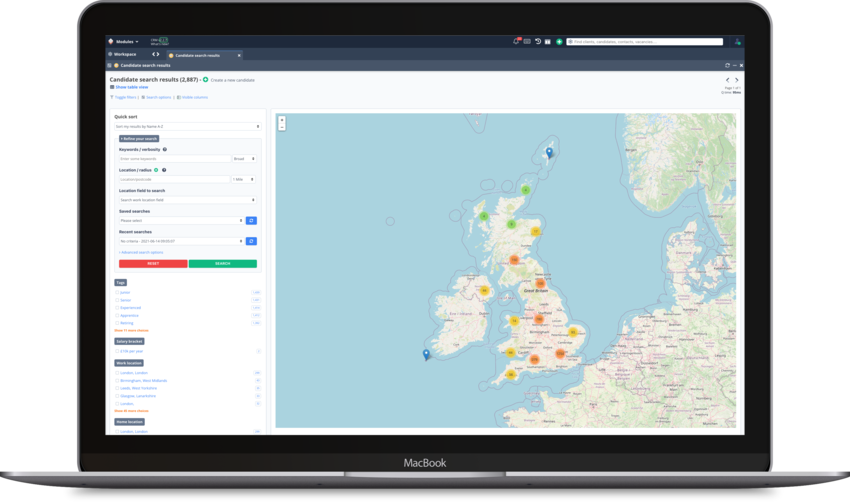Check the Retiring tag checkbox
Viewport: 850px width, 503px height.
point(117,323)
